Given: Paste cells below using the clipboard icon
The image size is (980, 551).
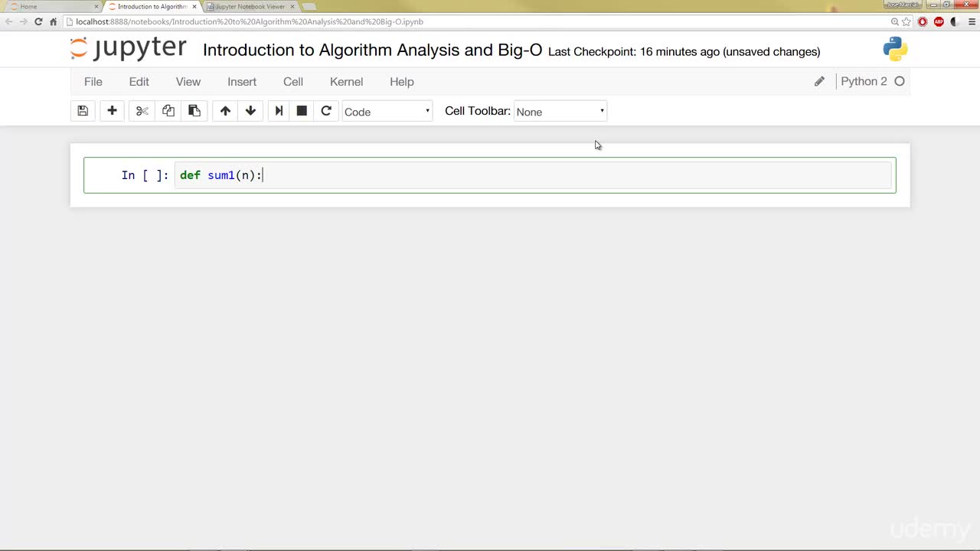Looking at the screenshot, I should coord(194,111).
